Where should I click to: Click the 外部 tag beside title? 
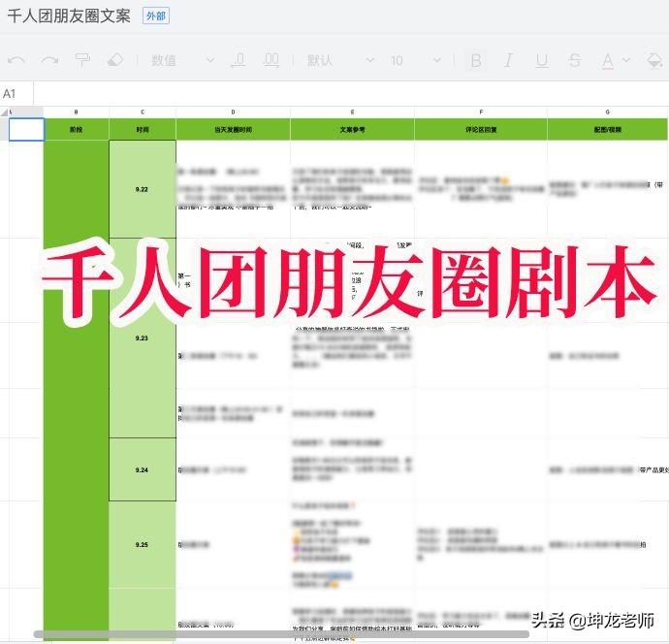156,16
